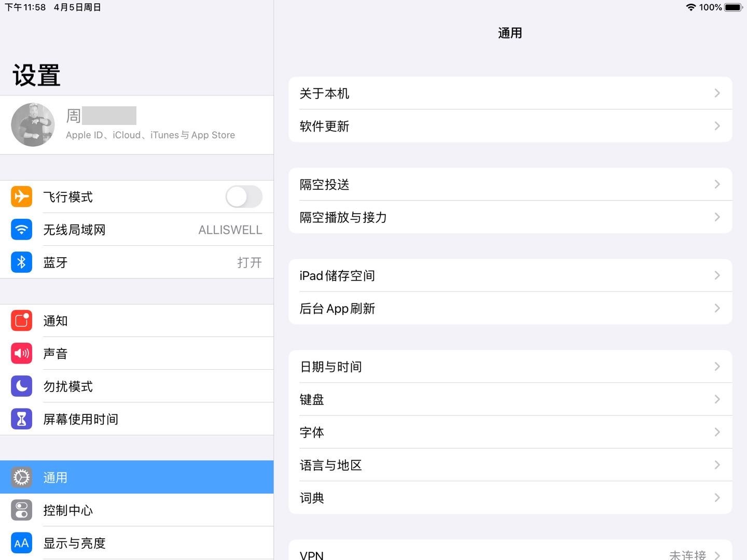The height and width of the screenshot is (560, 747).
Task: Open 语言与地区 settings
Action: pos(509,465)
